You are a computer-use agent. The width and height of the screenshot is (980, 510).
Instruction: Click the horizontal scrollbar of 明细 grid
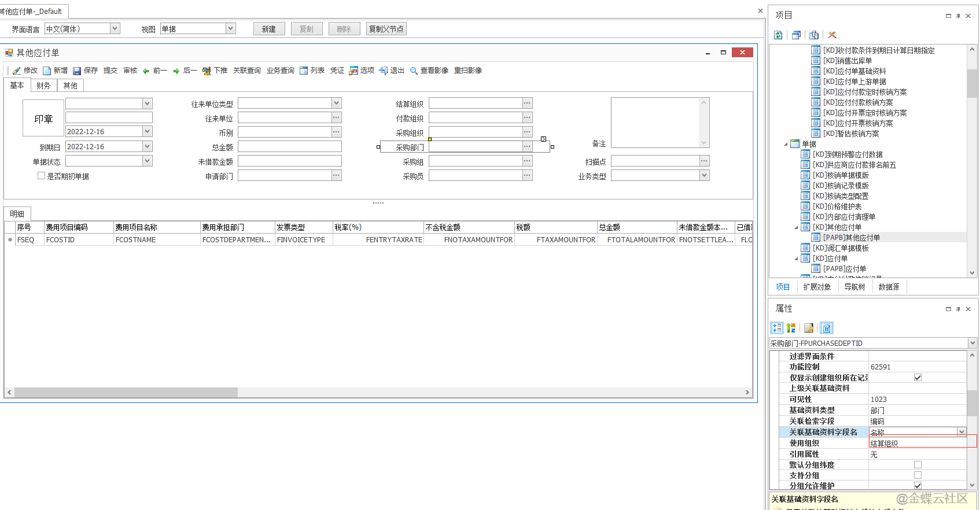(x=126, y=392)
